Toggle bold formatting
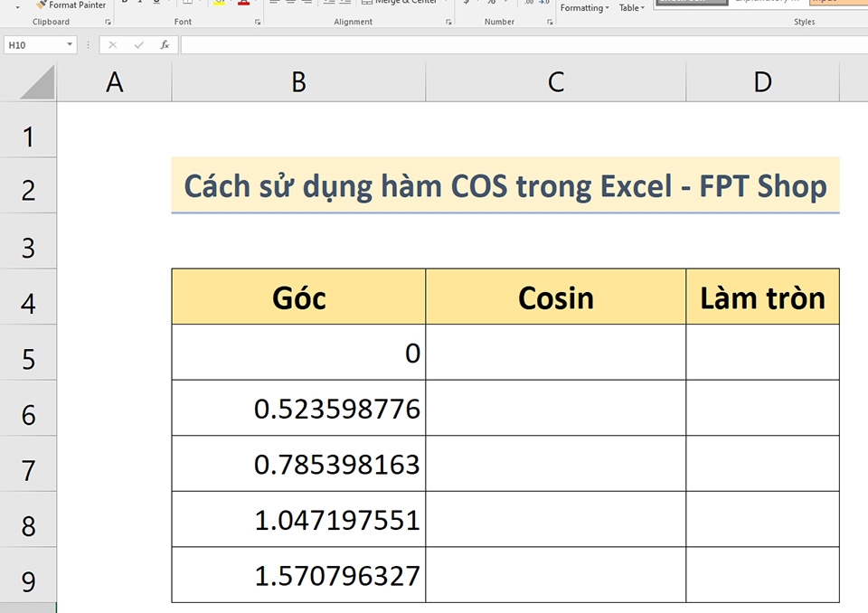The width and height of the screenshot is (868, 613). click(123, 3)
